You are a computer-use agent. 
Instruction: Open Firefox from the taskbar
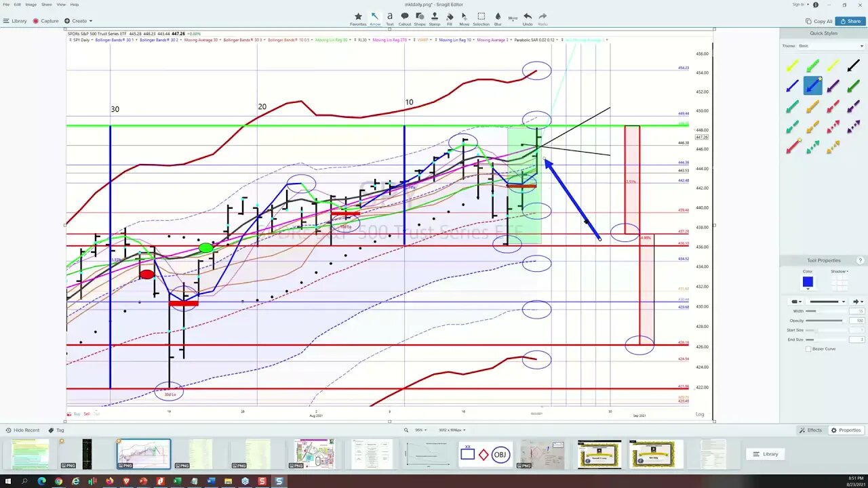tap(109, 481)
